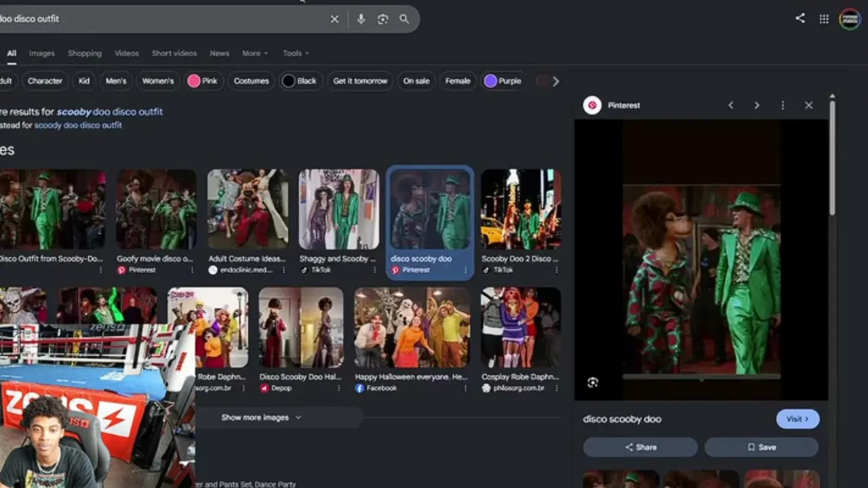The image size is (868, 488).
Task: Go to the Shopping tab
Action: (85, 54)
